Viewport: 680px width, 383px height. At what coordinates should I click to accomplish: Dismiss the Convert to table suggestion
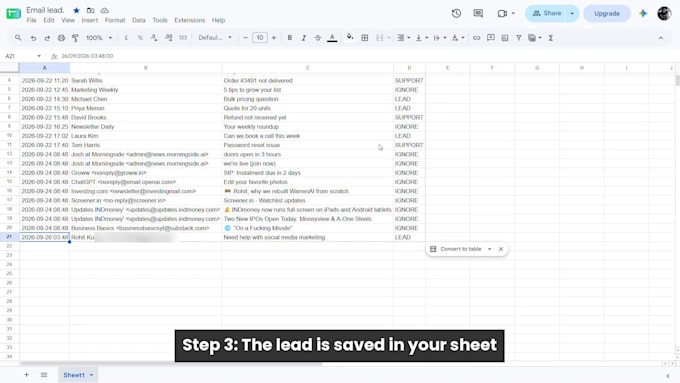coord(501,249)
